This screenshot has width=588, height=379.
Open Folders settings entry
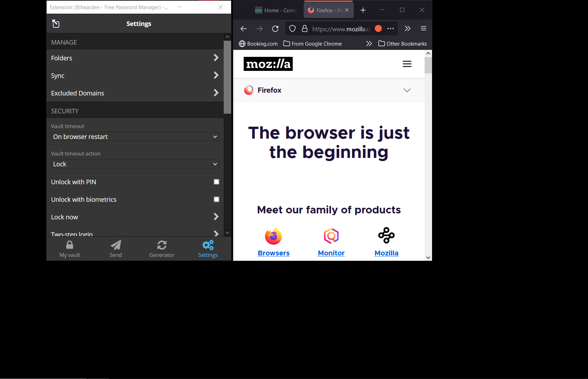coord(135,58)
